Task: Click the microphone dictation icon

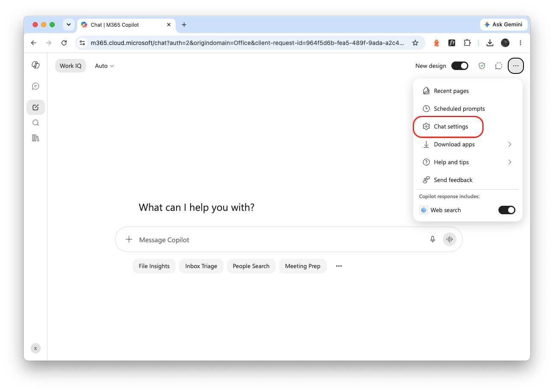Action: [433, 239]
